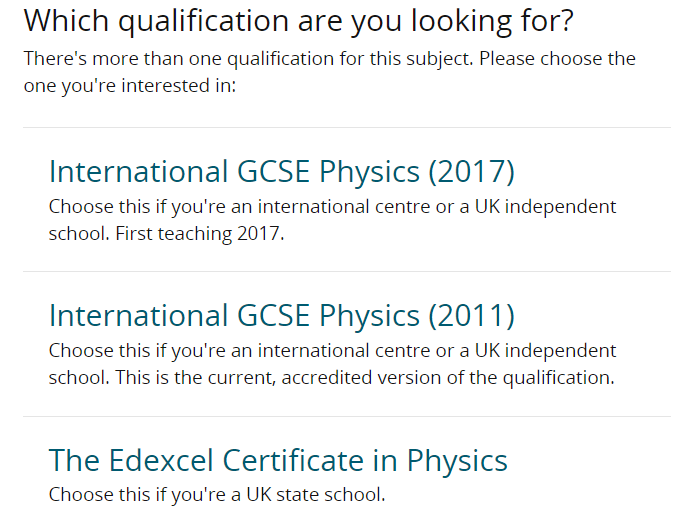Click the word "Certificate" in the third title

tap(293, 460)
